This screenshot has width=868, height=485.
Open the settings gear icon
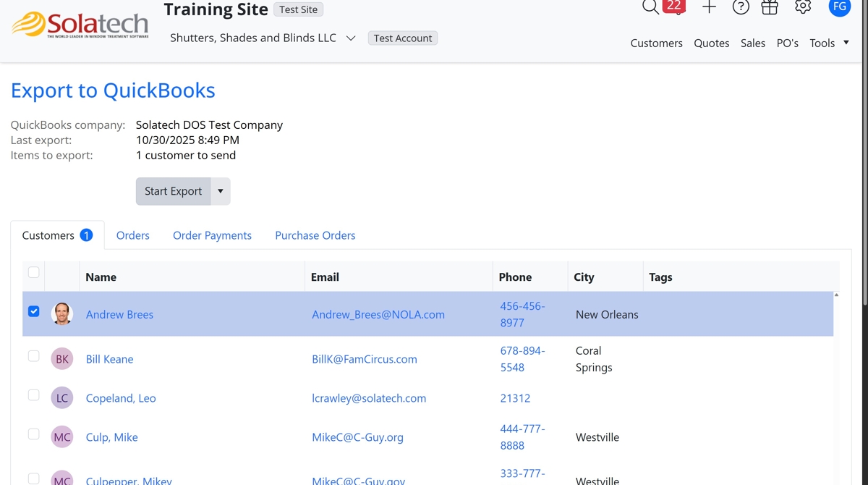(803, 7)
